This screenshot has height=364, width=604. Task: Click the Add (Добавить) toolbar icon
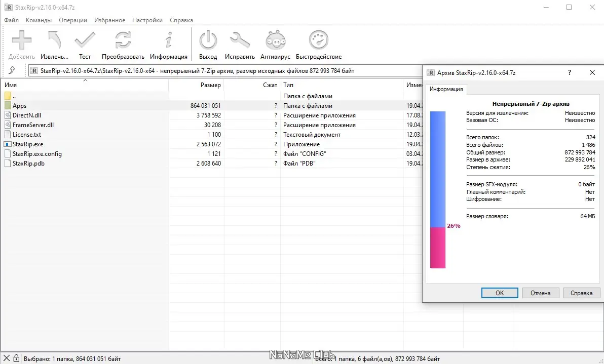pos(22,41)
